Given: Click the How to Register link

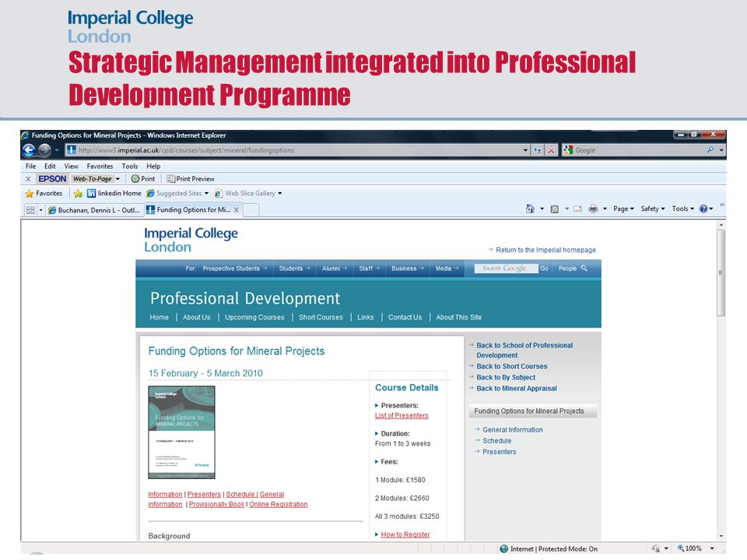Looking at the screenshot, I should point(405,535).
